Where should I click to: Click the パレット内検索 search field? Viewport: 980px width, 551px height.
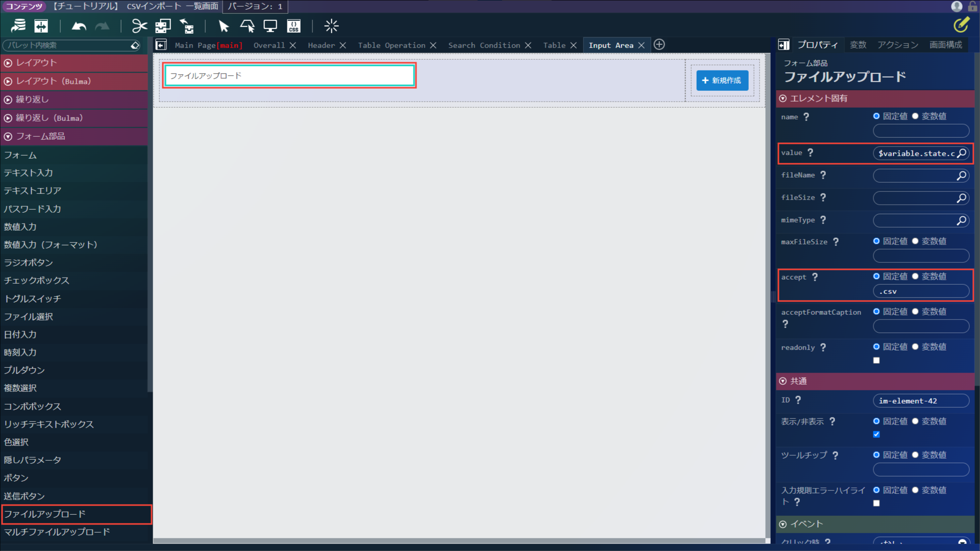[x=66, y=45]
